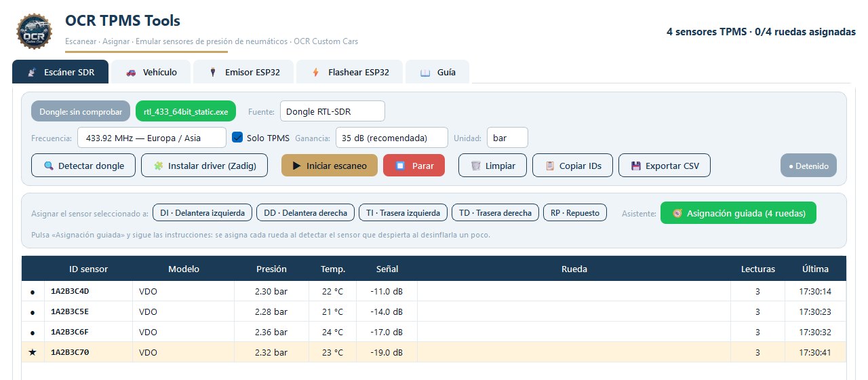Stop scanning with Parar button
This screenshot has width=868, height=380.
414,166
